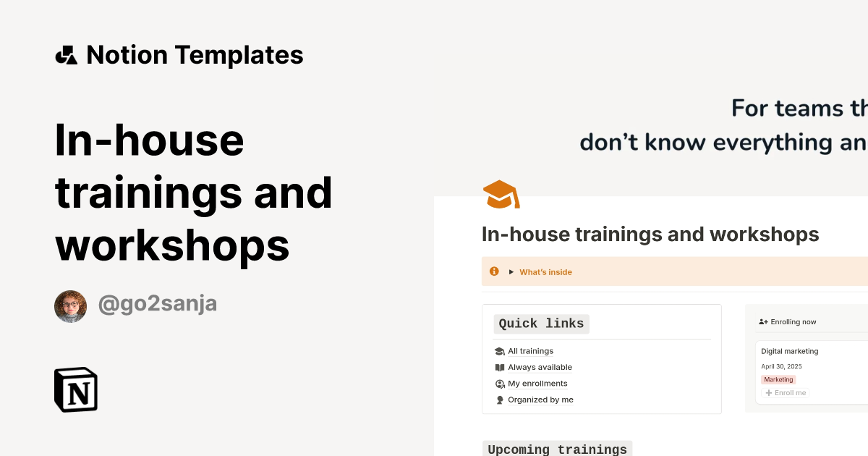Click the icon beside My enrollments
The width and height of the screenshot is (868, 456).
[500, 383]
